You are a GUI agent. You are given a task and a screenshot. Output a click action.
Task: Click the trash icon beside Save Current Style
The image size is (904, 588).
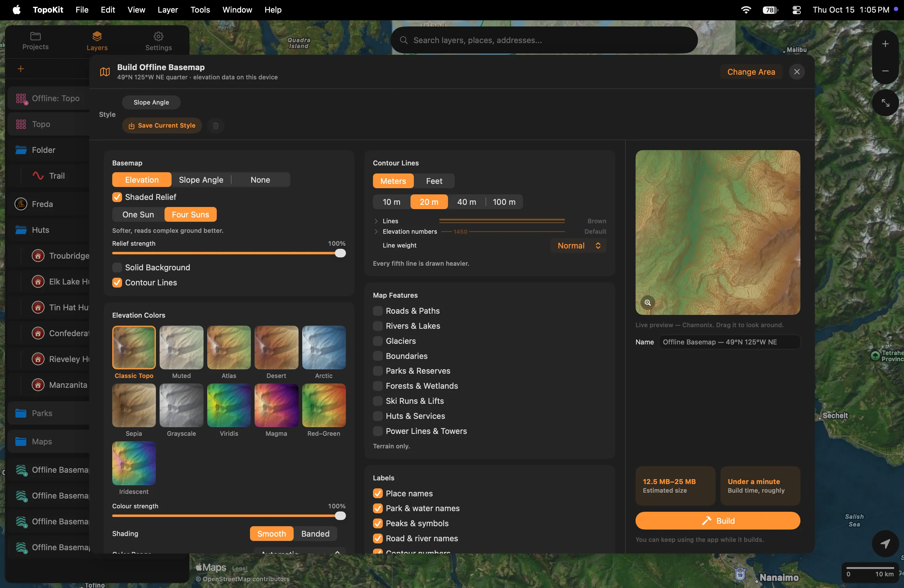pyautogui.click(x=216, y=126)
